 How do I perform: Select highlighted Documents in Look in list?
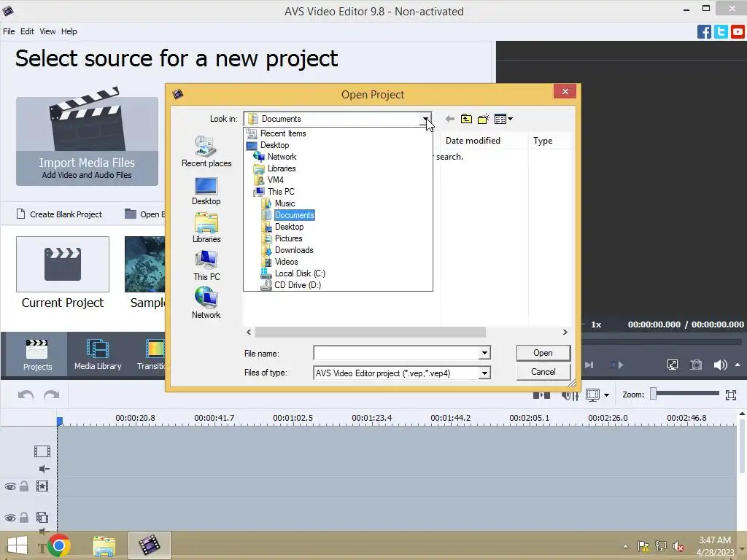click(x=294, y=215)
